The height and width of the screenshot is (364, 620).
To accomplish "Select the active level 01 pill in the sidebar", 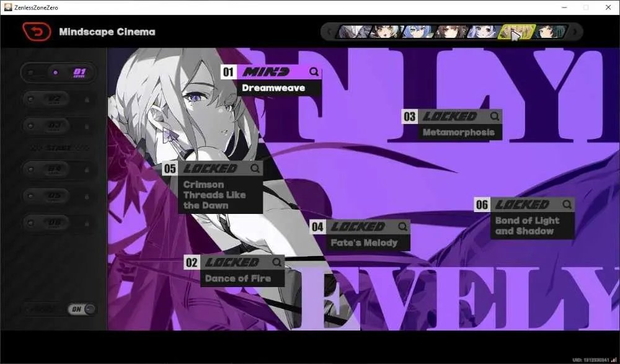I will (x=58, y=73).
